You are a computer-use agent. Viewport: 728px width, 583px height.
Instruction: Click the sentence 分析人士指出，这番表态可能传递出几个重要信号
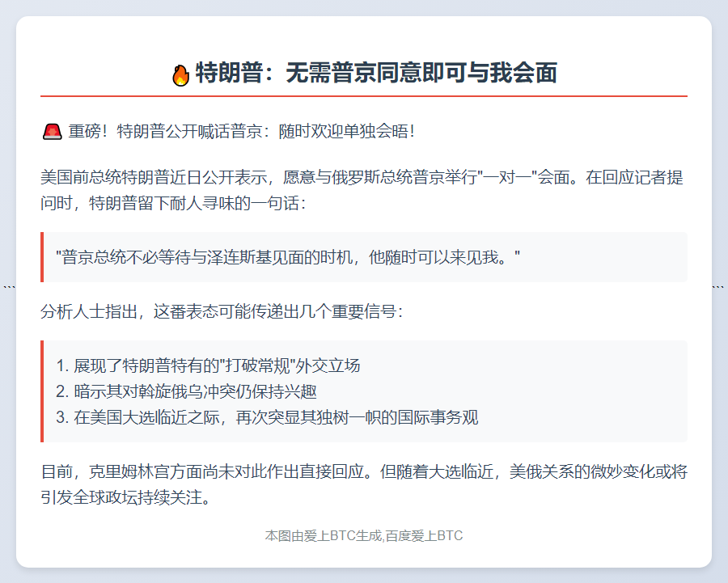222,311
